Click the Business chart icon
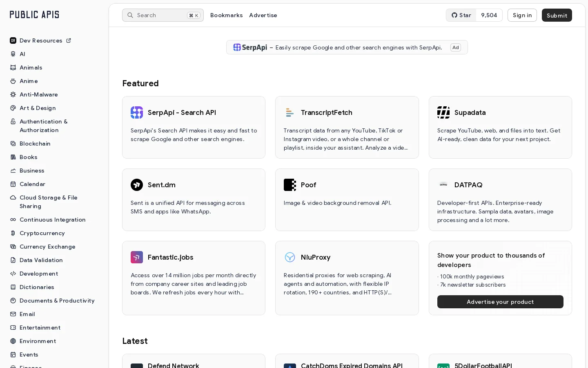The height and width of the screenshot is (368, 588). (x=13, y=171)
